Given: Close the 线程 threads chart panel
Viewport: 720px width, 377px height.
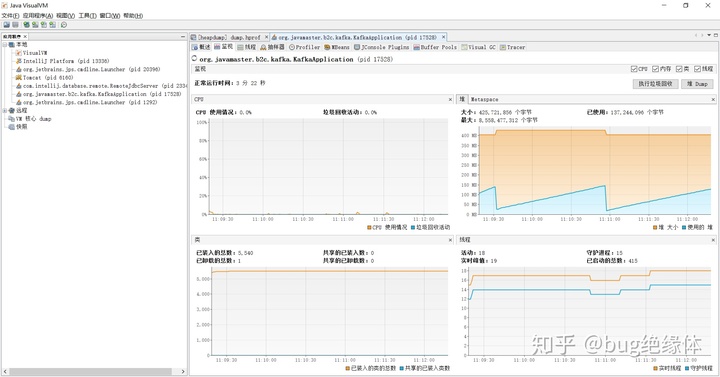Looking at the screenshot, I should tap(713, 240).
